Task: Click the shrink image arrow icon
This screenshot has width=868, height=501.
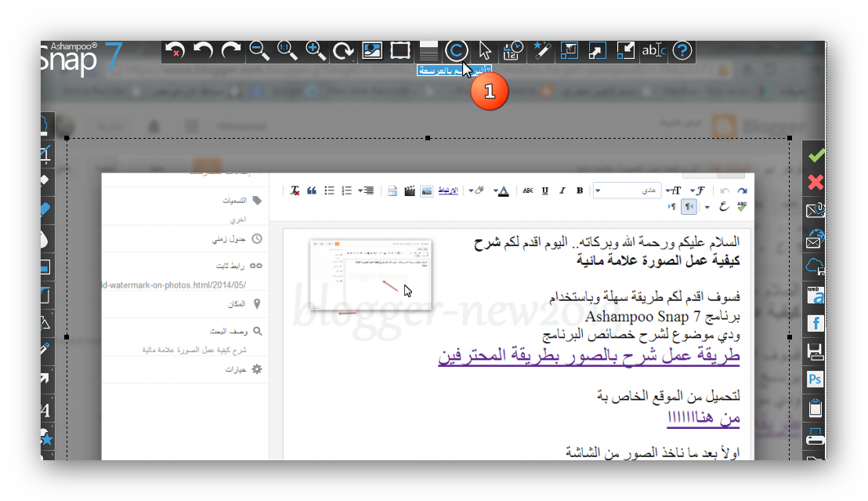Action: tap(625, 51)
